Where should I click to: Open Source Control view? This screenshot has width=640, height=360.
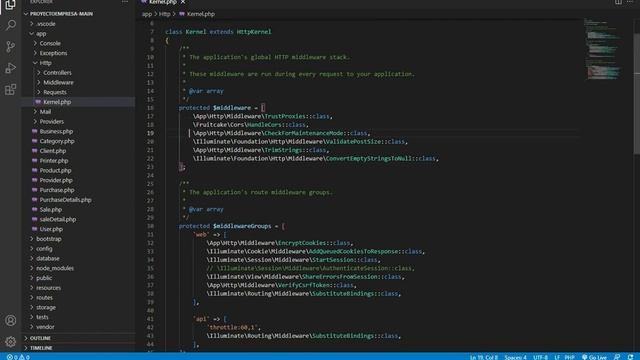click(x=11, y=47)
